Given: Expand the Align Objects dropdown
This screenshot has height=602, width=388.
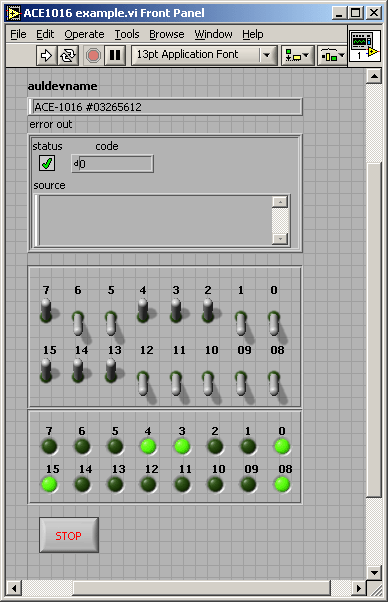Looking at the screenshot, I should [297, 56].
